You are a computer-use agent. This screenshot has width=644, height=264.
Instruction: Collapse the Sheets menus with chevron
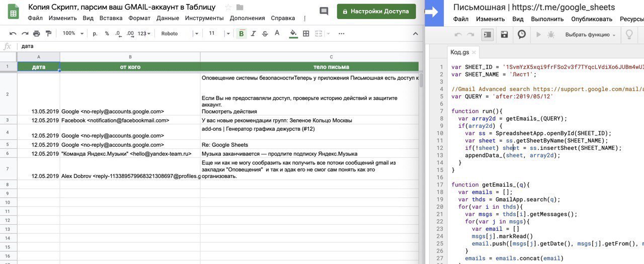click(x=415, y=34)
